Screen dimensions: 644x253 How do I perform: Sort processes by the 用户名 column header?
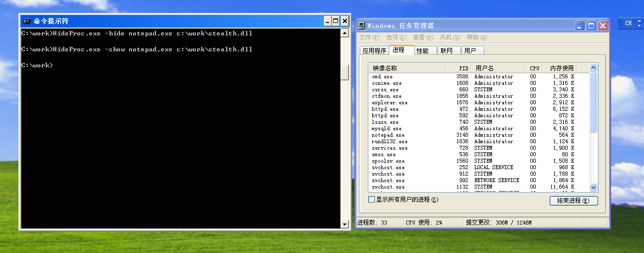(498, 68)
